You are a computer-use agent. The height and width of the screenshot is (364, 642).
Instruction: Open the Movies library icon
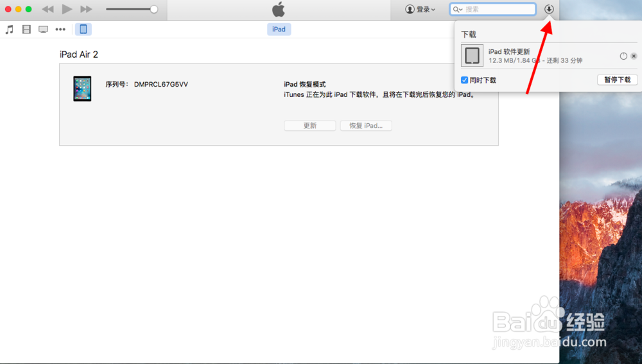[x=26, y=30]
